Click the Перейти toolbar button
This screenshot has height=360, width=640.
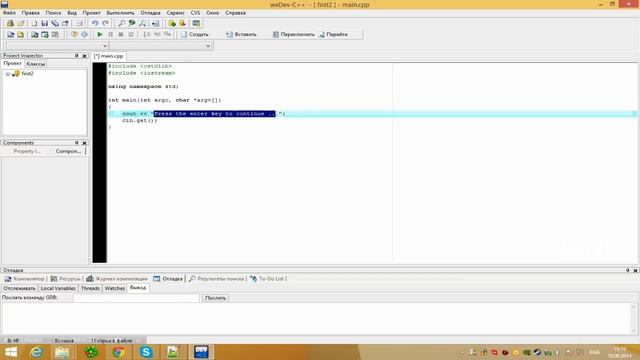[333, 35]
